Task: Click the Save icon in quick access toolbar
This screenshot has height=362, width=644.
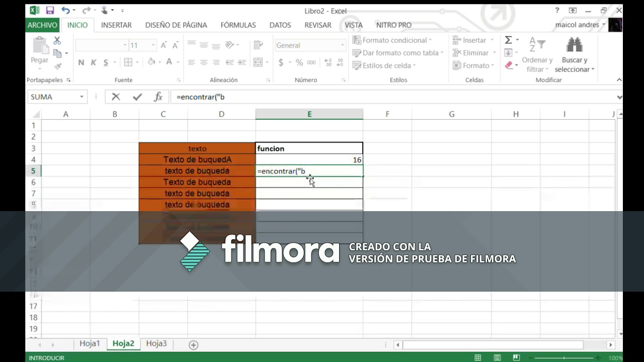Action: click(x=50, y=11)
